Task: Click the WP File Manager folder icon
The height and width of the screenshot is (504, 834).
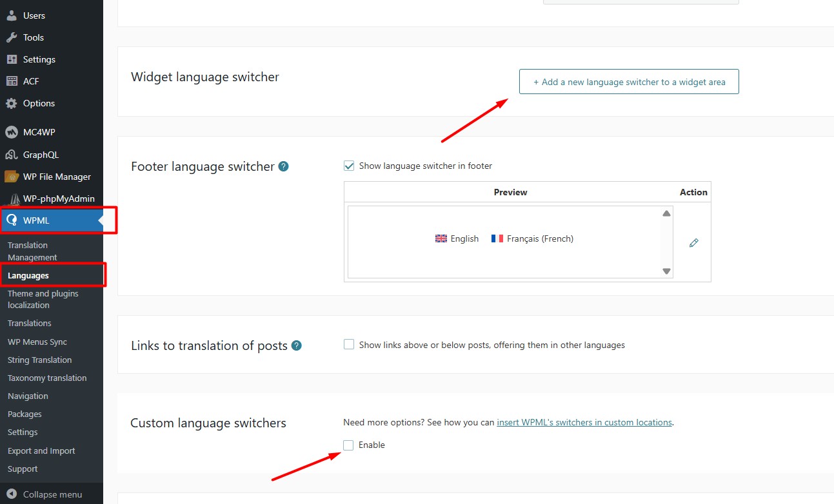Action: tap(12, 177)
